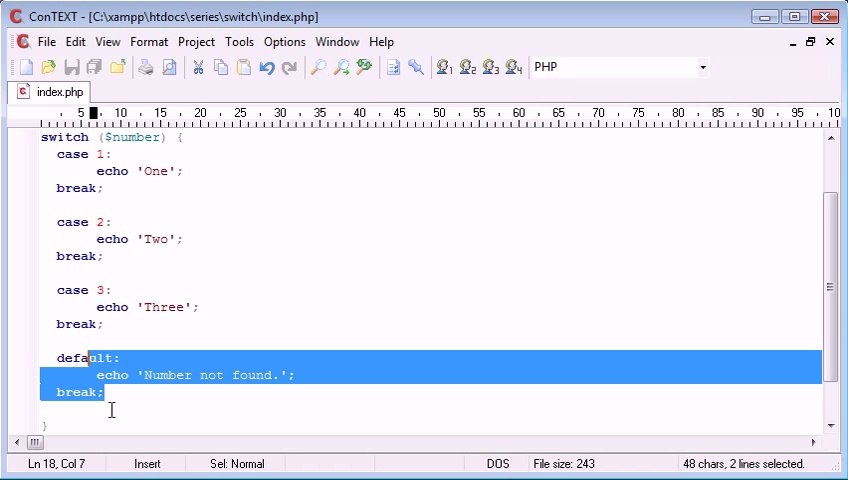The width and height of the screenshot is (848, 480).
Task: Click the 'Ln 18, Col 7' status entry
Action: [x=56, y=464]
